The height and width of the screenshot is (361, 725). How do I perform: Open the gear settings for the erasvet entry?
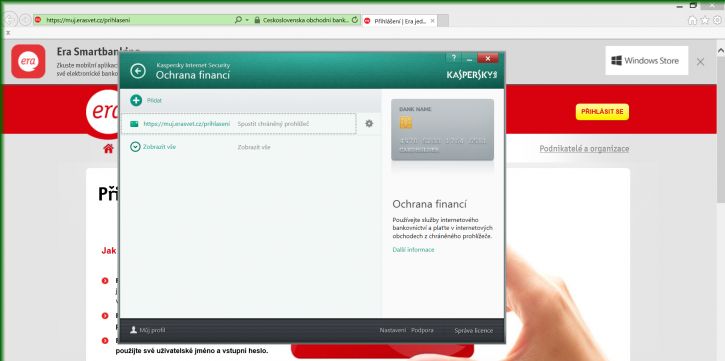(369, 123)
